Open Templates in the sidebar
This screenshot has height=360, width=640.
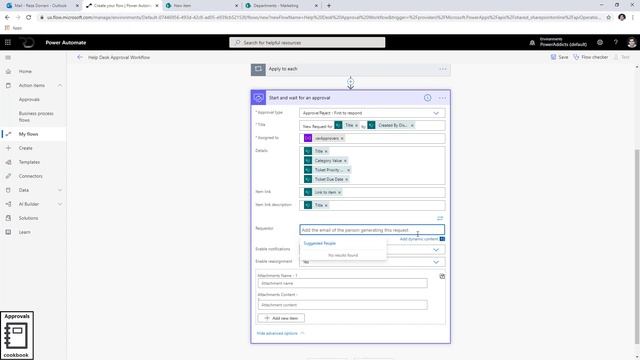click(x=29, y=162)
